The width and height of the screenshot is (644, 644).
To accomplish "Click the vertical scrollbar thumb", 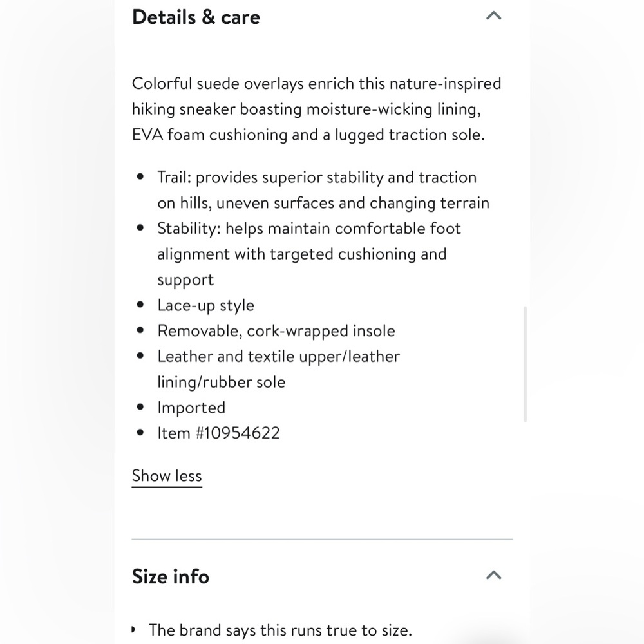I will coord(526,364).
